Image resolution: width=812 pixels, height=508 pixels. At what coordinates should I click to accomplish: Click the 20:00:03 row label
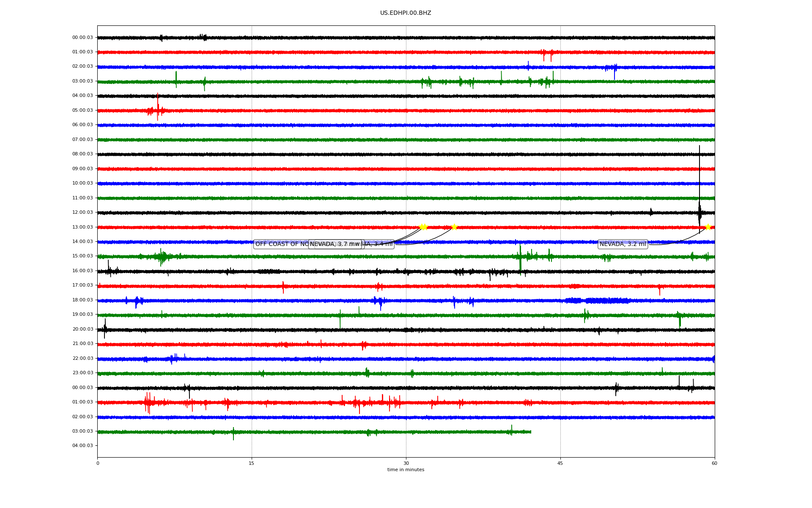tap(82, 329)
